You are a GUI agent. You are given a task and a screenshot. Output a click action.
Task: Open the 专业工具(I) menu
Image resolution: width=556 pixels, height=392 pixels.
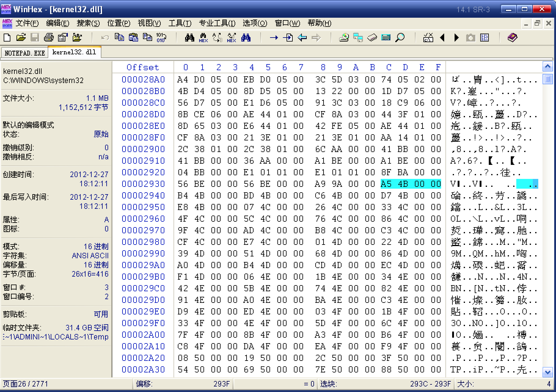pyautogui.click(x=217, y=23)
